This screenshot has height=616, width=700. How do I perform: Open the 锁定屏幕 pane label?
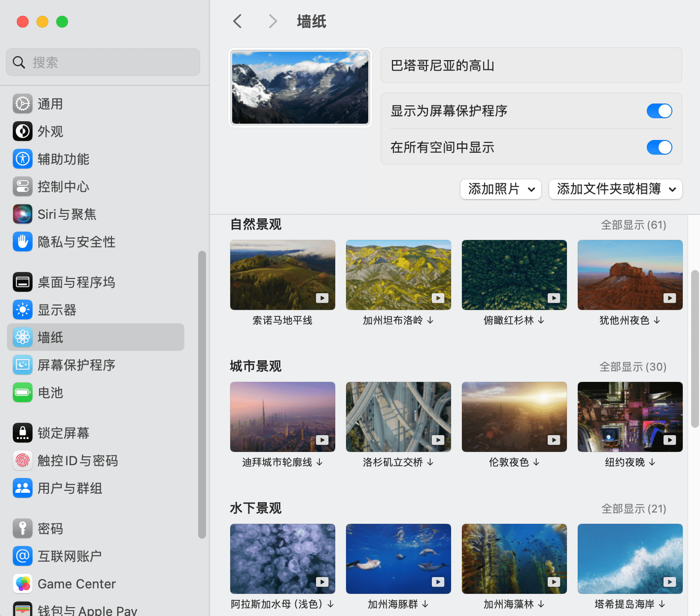pos(64,433)
